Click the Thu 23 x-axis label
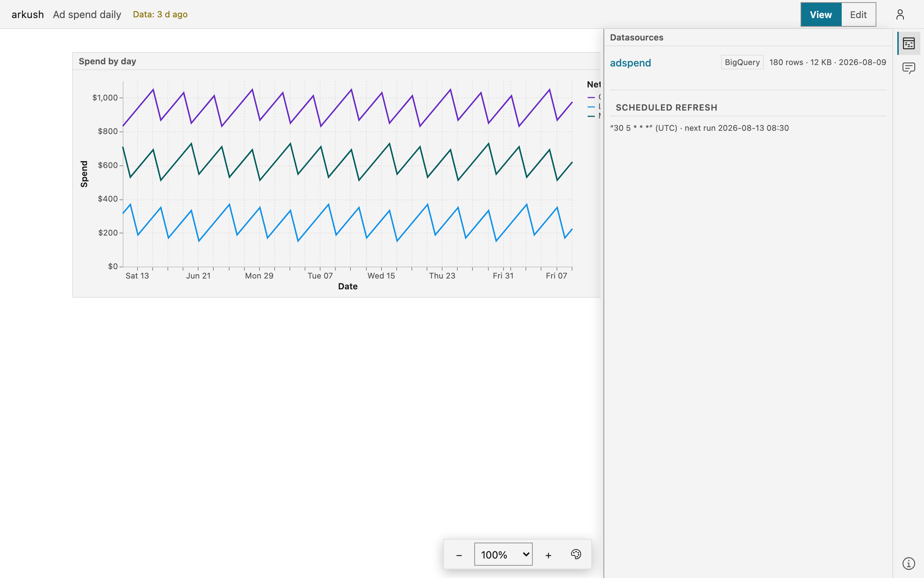 click(442, 276)
